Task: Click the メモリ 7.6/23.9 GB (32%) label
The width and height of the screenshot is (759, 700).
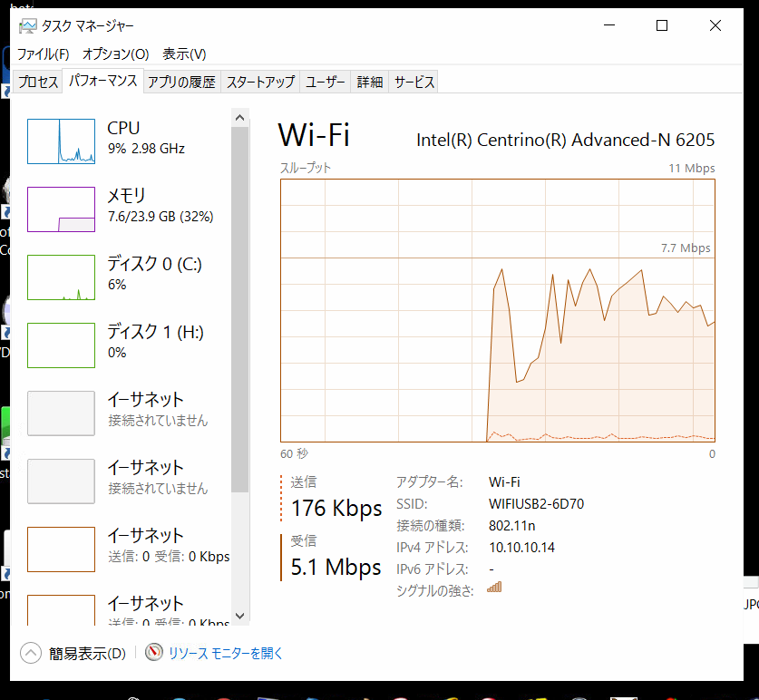Action: [x=160, y=206]
